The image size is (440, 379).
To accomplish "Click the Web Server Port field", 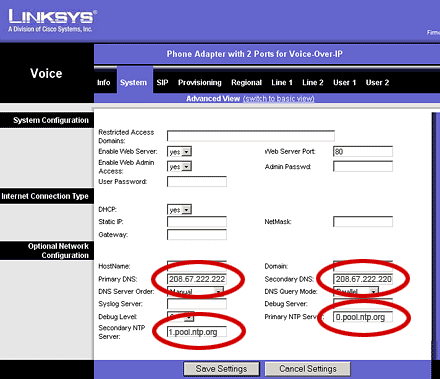I will click(363, 152).
